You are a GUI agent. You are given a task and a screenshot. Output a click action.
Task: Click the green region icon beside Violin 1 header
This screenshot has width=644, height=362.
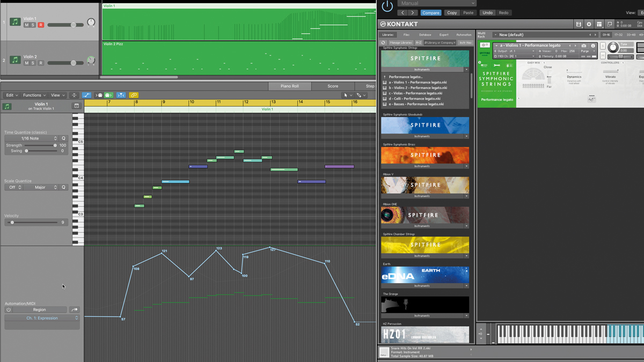(7, 107)
